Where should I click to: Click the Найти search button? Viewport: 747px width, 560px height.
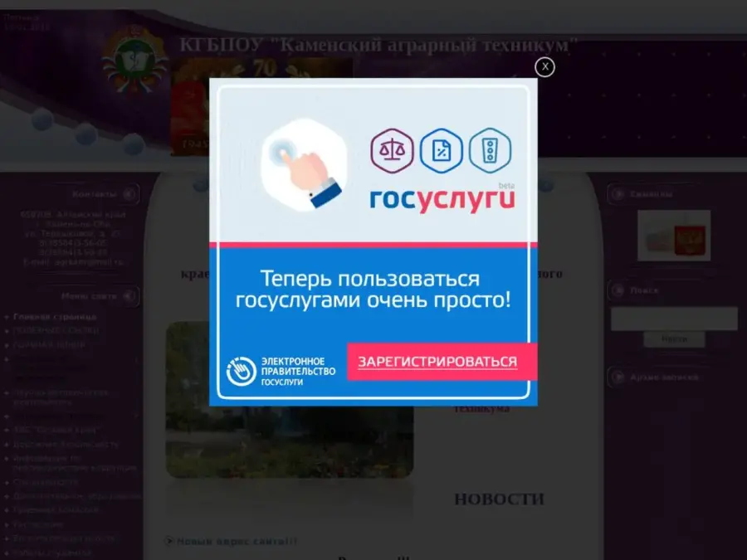coord(674,339)
